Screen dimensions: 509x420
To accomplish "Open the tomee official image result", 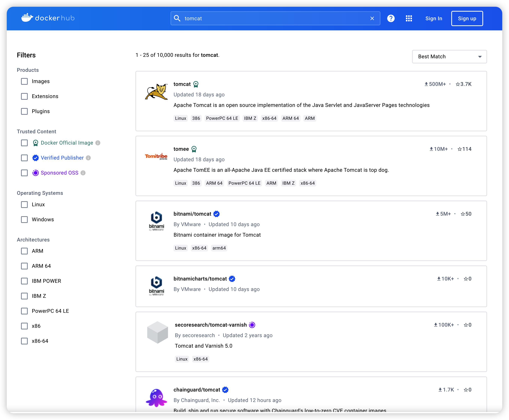I will pyautogui.click(x=181, y=149).
